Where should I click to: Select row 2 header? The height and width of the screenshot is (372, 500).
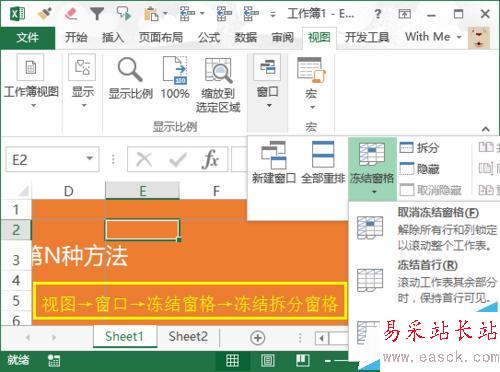(x=16, y=230)
